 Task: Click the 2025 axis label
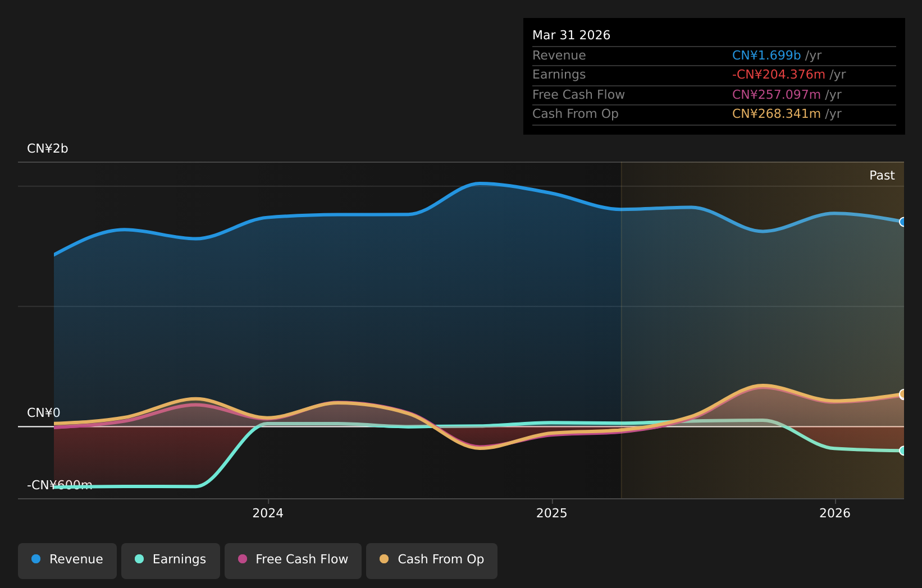[552, 513]
